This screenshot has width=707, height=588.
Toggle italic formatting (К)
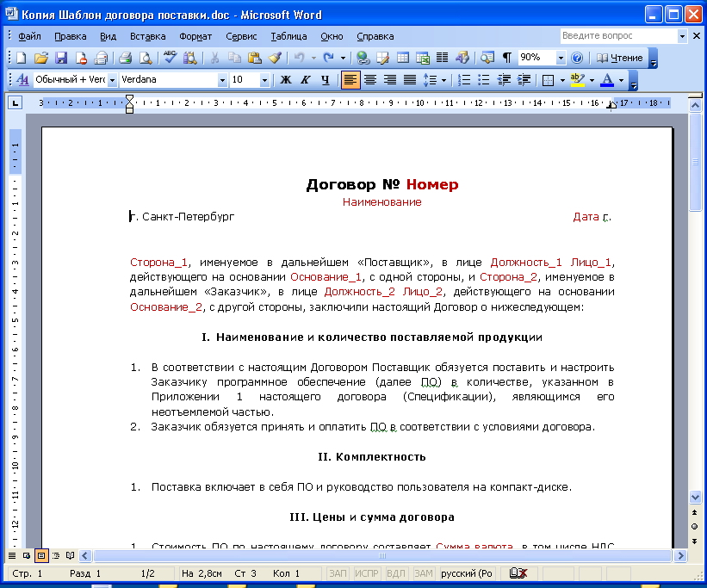coord(305,80)
